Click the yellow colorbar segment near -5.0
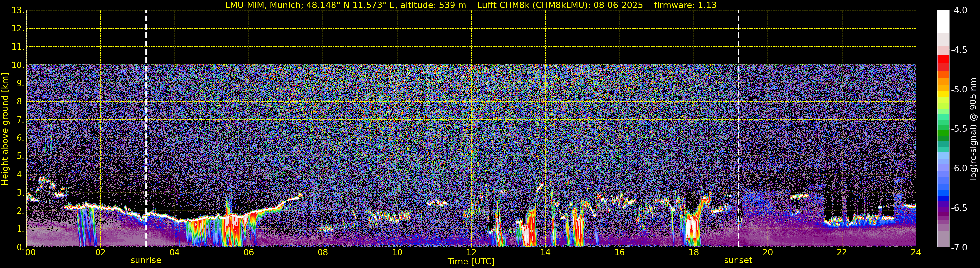The image size is (980, 268). [x=944, y=94]
